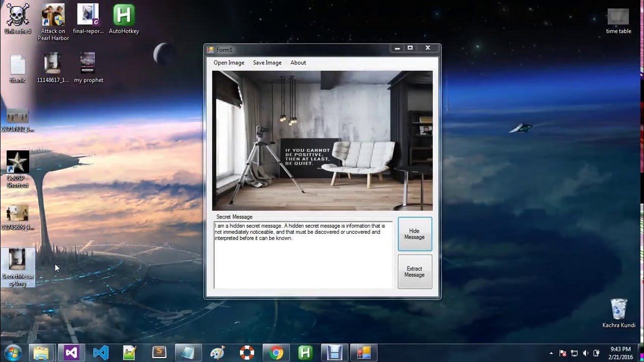Select the 12717832_1 image file icon

(x=18, y=121)
